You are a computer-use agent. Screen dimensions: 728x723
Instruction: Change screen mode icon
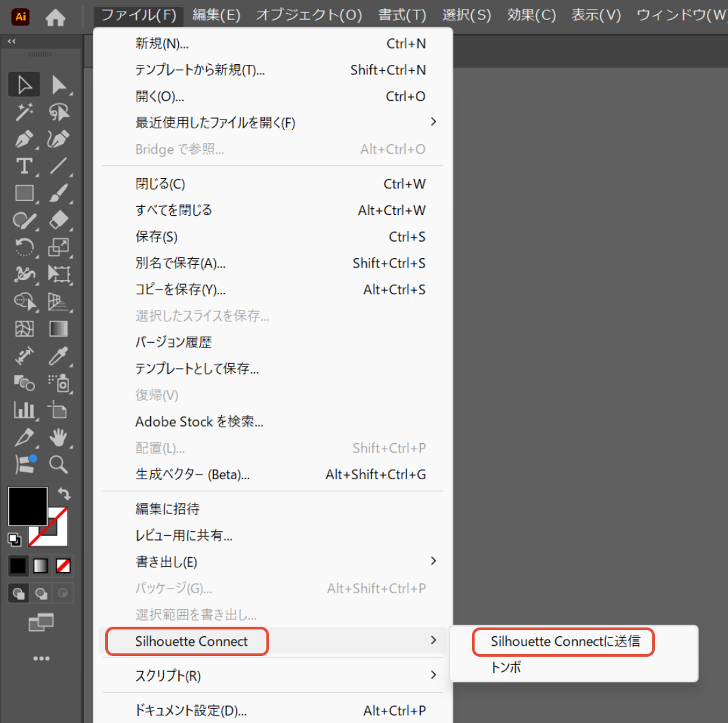42,622
